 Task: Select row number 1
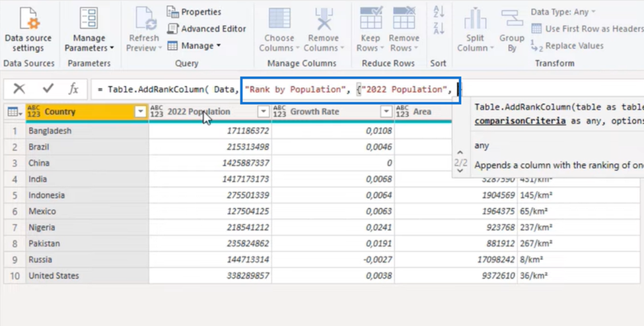click(x=15, y=131)
